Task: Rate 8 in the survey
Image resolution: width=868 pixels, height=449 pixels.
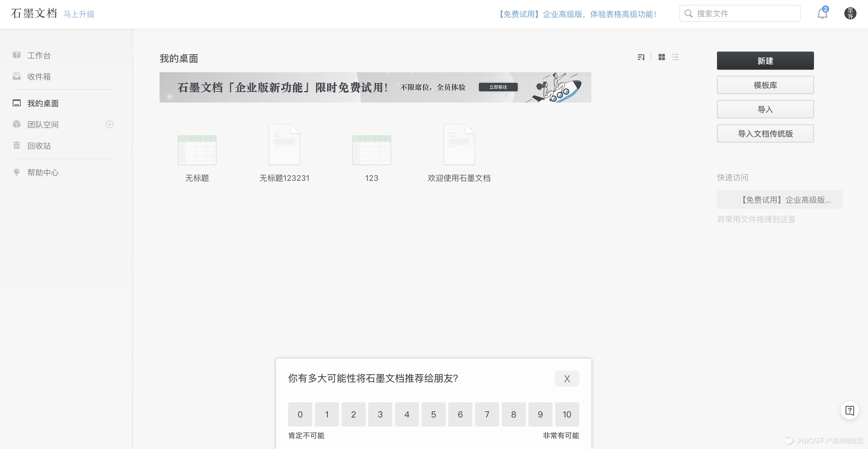Action: (513, 414)
